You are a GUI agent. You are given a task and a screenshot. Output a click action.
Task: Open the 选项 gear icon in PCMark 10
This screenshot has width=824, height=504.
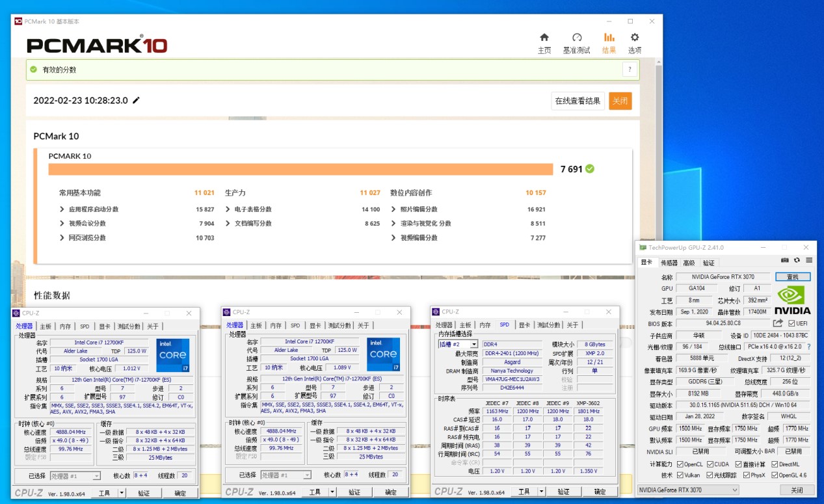(x=635, y=38)
